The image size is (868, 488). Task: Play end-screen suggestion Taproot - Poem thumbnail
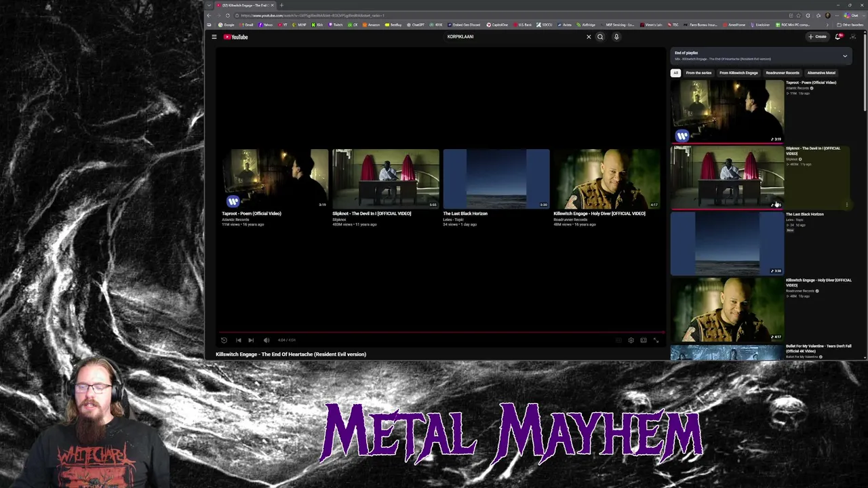(x=275, y=179)
